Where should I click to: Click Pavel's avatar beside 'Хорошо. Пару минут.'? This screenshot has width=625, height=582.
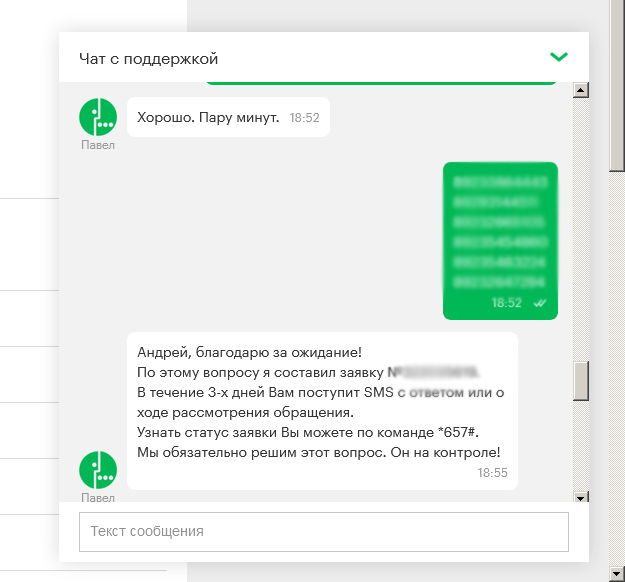point(98,117)
